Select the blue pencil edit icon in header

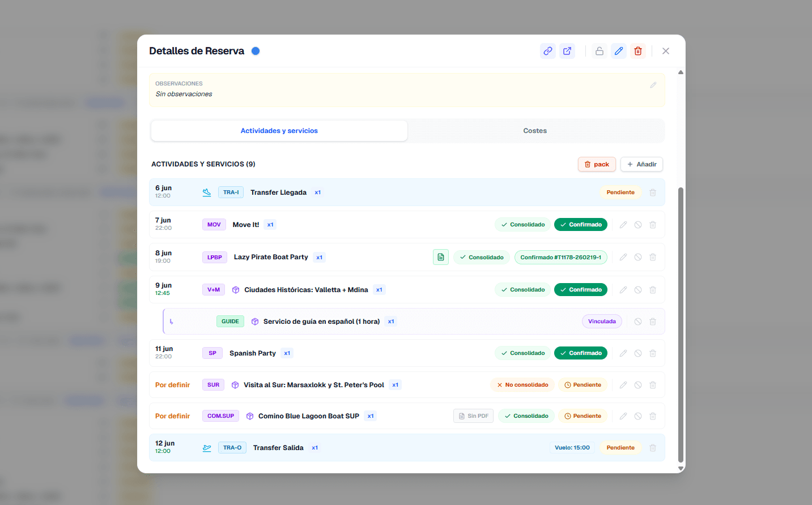[618, 51]
